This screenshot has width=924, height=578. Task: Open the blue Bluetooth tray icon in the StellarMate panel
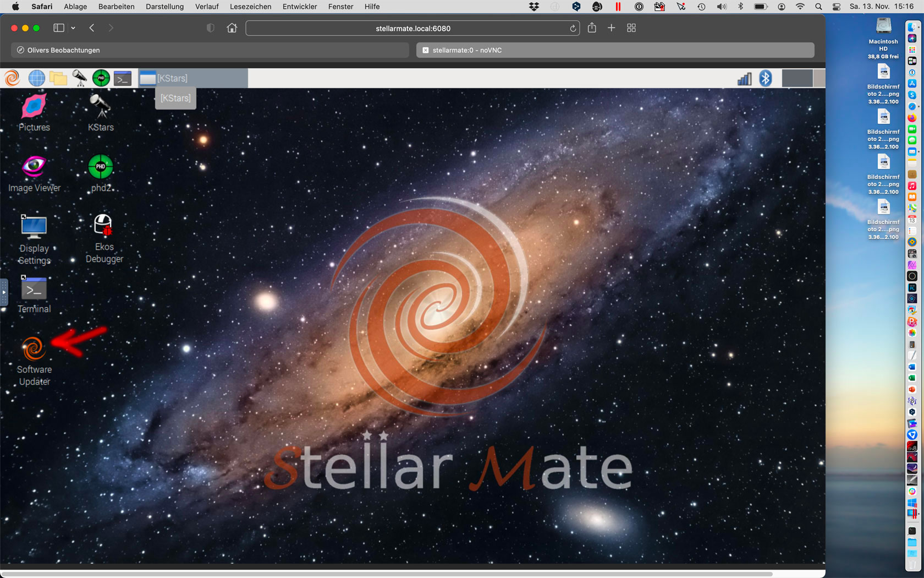[766, 78]
